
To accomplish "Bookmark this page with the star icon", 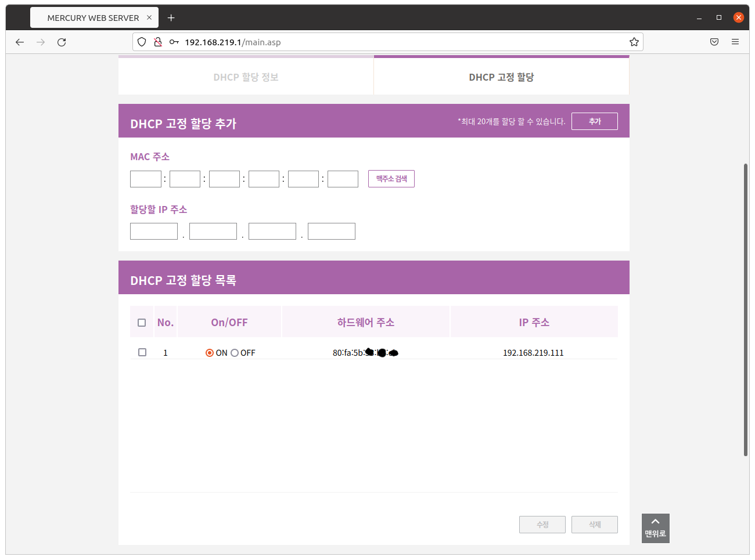I will [634, 42].
